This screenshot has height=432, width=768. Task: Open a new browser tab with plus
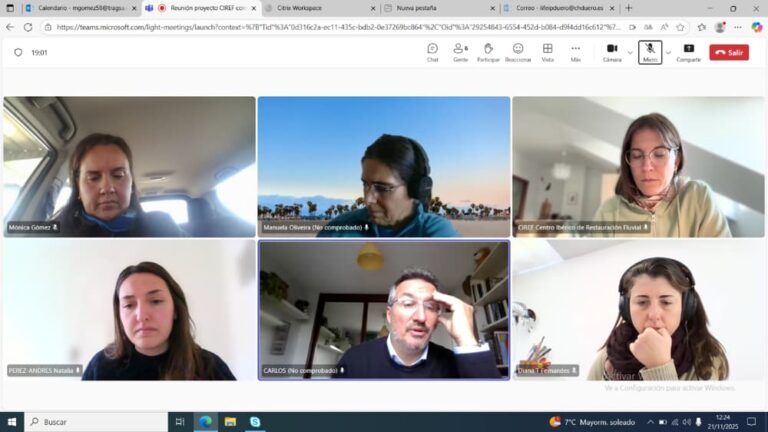coord(629,8)
